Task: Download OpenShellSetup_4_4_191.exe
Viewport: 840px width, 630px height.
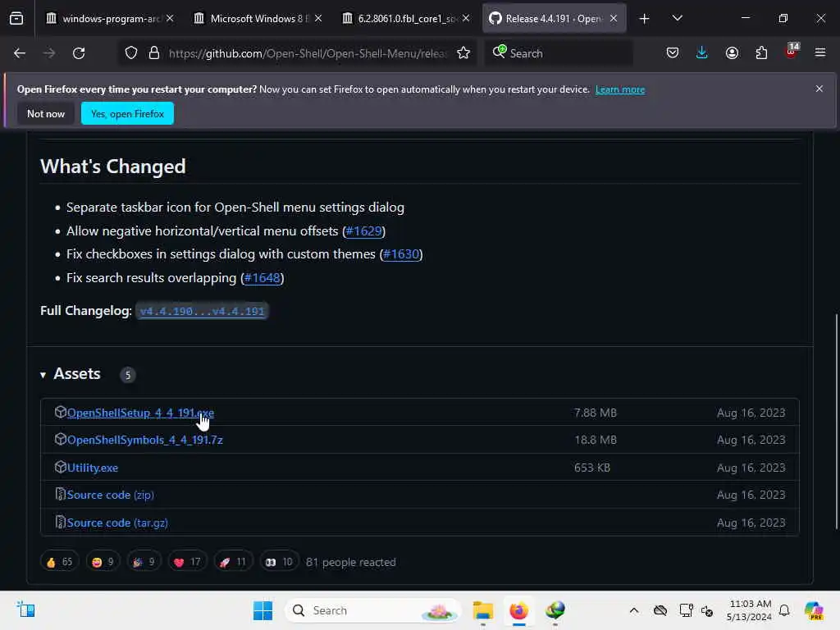Action: point(140,413)
